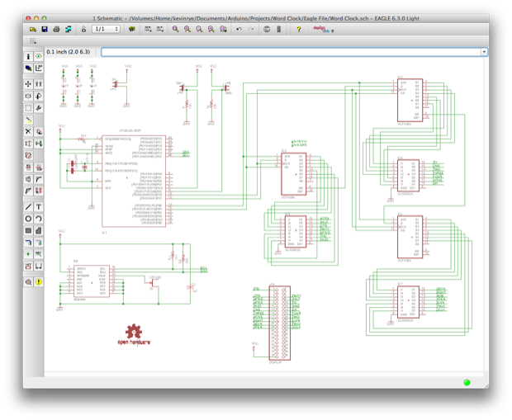The width and height of the screenshot is (512, 420).
Task: Select the Polygon tool
Action: point(39,231)
